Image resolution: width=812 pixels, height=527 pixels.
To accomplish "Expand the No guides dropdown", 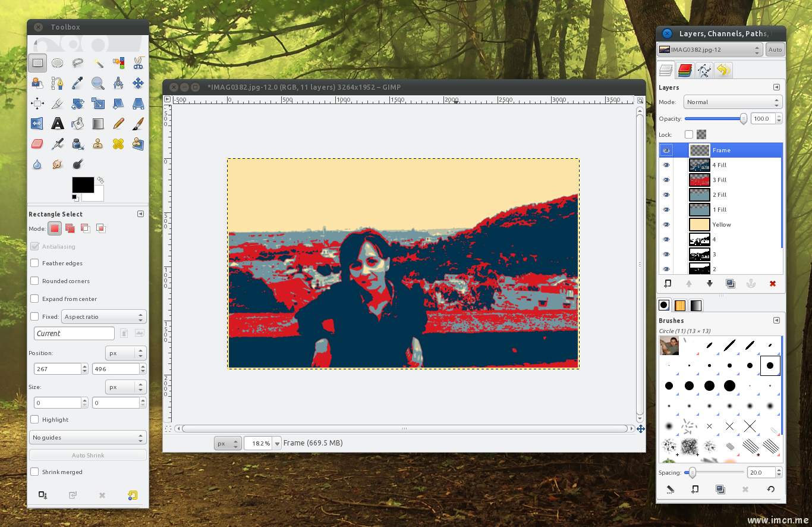I will pyautogui.click(x=87, y=437).
